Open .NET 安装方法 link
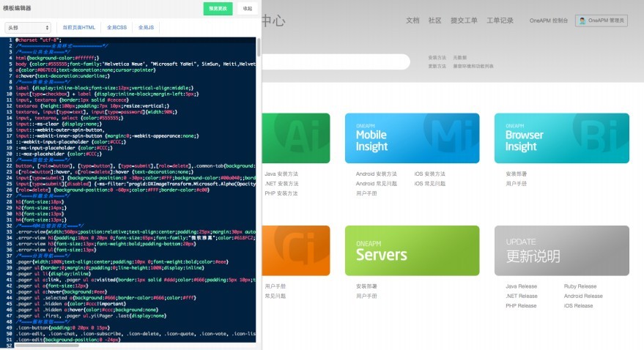Screen dimensions: 644x350 (281, 184)
